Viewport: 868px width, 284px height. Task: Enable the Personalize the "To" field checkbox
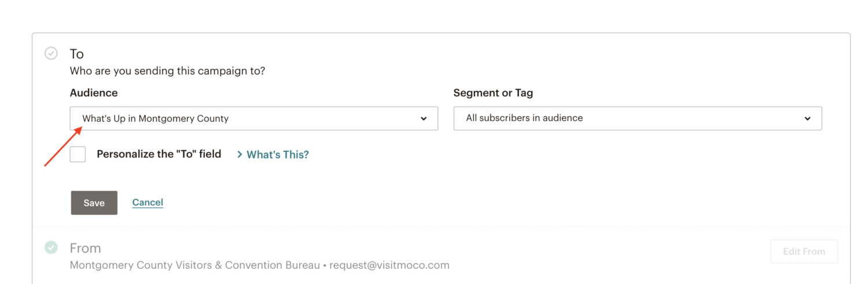tap(78, 154)
